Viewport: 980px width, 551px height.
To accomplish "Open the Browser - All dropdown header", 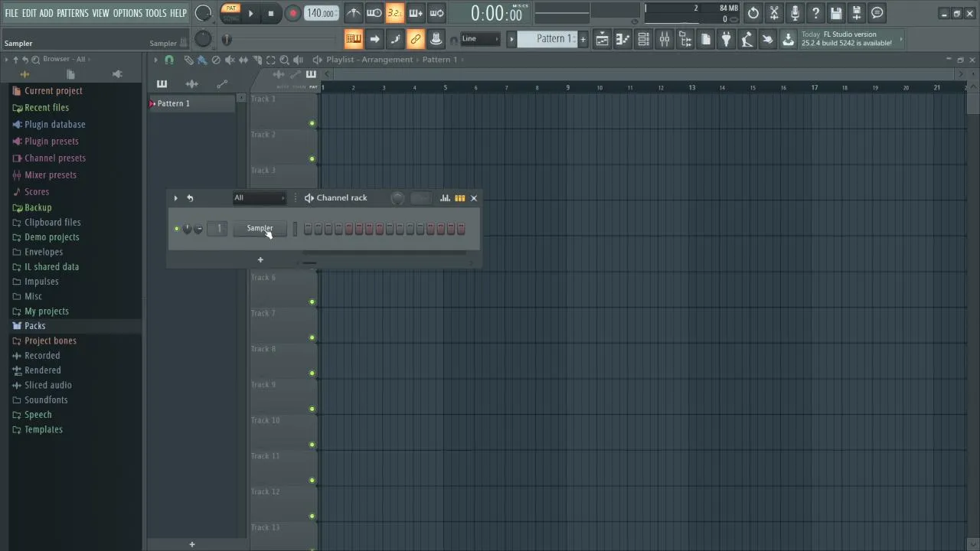I will (64, 59).
